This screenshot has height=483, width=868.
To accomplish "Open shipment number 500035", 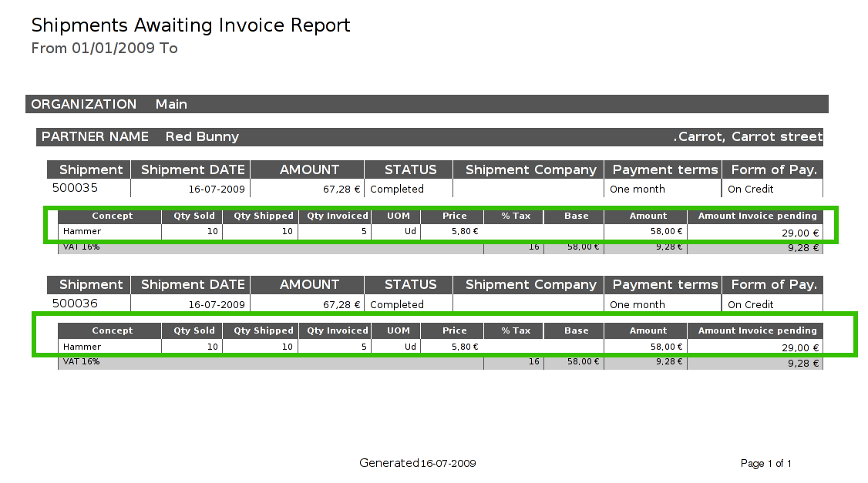I will (x=75, y=188).
